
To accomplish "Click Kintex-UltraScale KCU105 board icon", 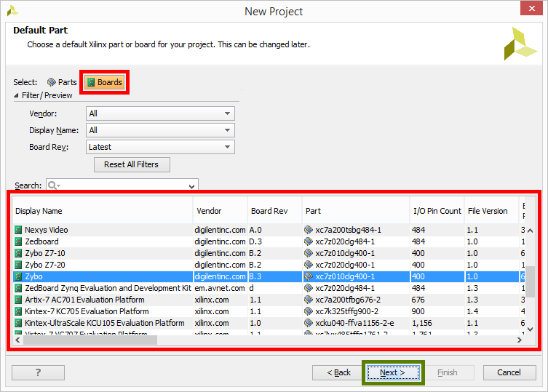I will [x=18, y=323].
